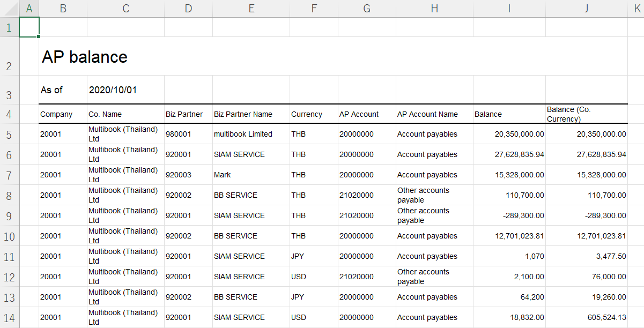
Task: Select the date cell 2020/10/01
Action: pyautogui.click(x=125, y=90)
